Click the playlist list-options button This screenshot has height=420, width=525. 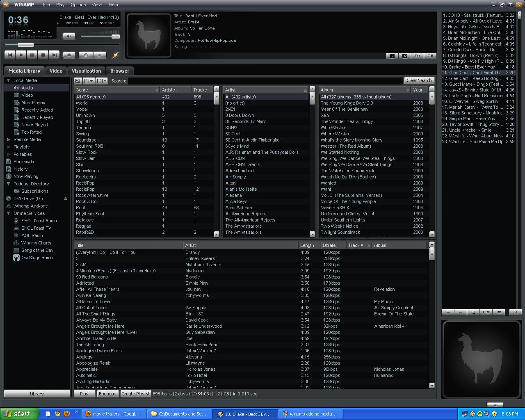[499, 312]
